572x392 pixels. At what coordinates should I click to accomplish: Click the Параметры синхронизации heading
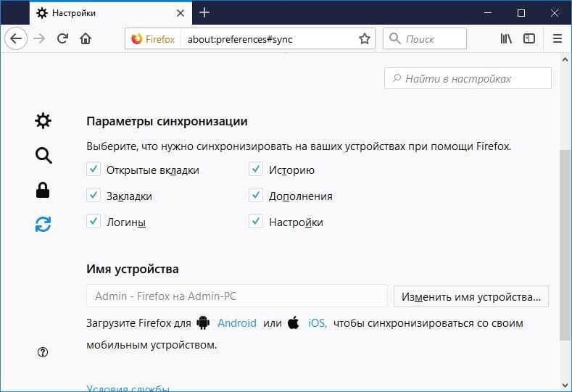point(167,121)
